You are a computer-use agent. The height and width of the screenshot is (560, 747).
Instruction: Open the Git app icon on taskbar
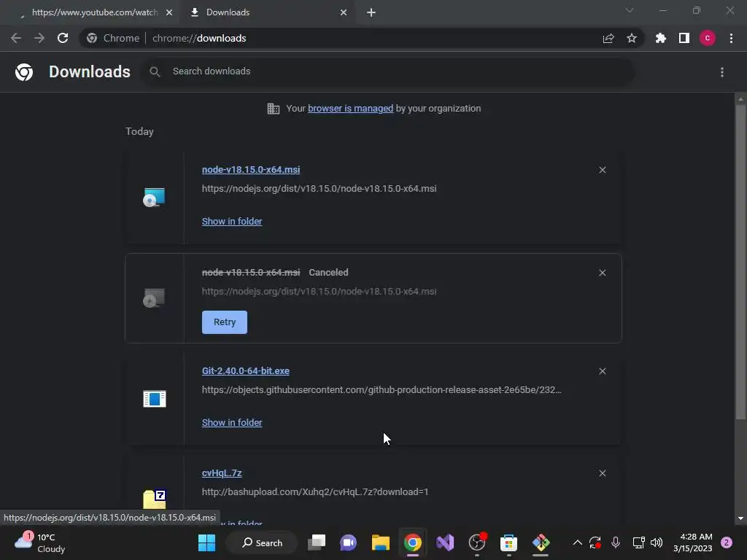click(541, 542)
